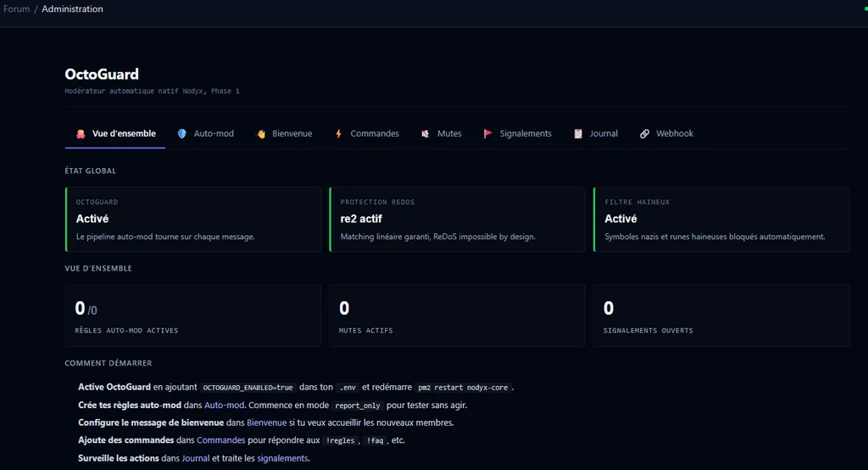Screen dimensions: 868x470
Task: Click 'Symboles nazis et runes haineuses' description
Action: (715, 237)
